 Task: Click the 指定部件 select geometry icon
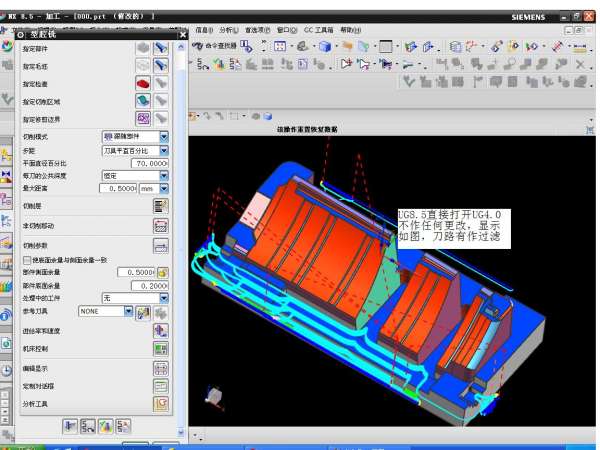click(x=143, y=48)
